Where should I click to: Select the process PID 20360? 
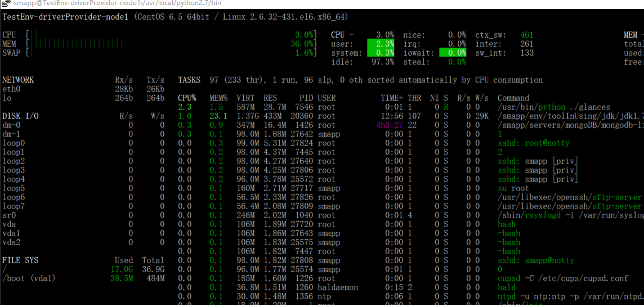[302, 116]
